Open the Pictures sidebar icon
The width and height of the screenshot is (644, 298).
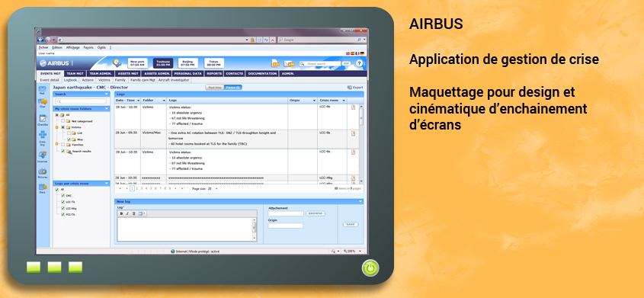pos(43,172)
